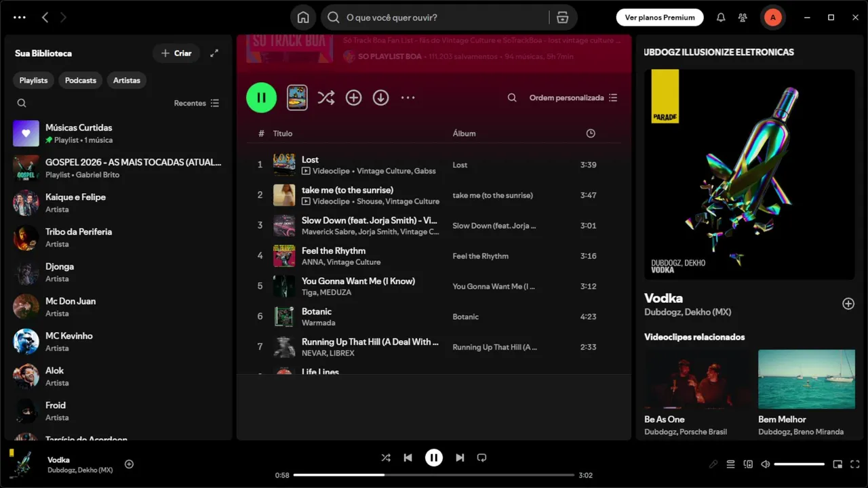Open the three-dot app menu
The image size is (868, 488).
pos(20,18)
